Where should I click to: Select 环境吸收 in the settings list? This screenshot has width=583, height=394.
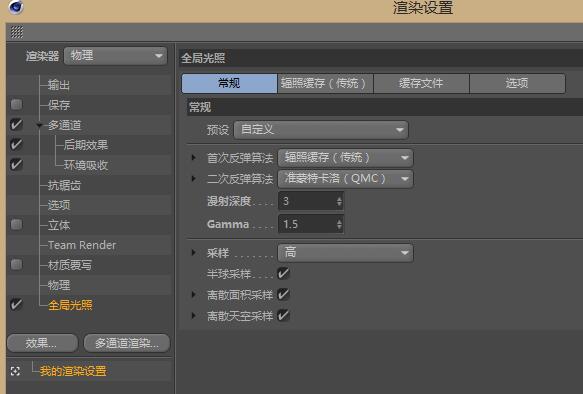point(86,165)
